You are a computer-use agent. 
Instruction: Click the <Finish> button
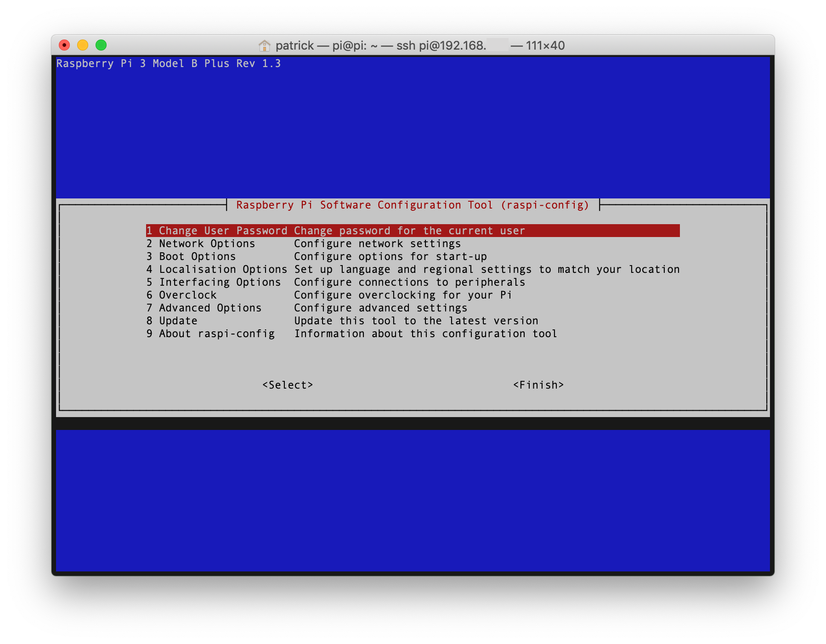(538, 385)
